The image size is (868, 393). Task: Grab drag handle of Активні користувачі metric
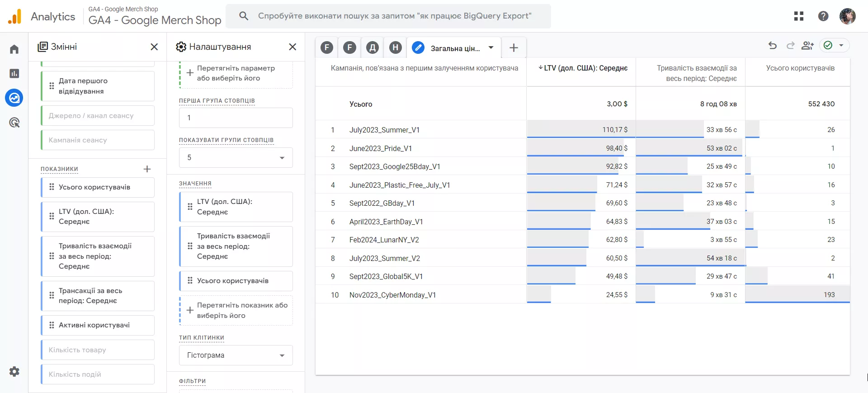pyautogui.click(x=52, y=325)
